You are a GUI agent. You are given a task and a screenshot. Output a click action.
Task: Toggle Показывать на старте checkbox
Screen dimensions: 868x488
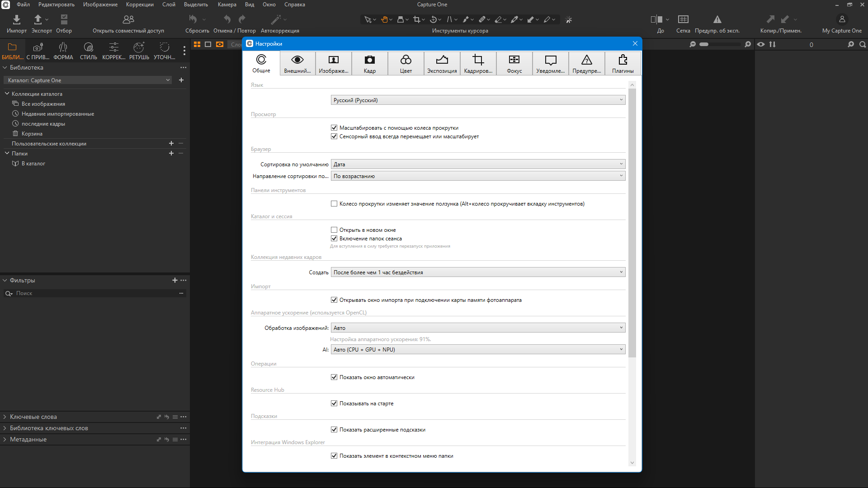[x=334, y=404]
